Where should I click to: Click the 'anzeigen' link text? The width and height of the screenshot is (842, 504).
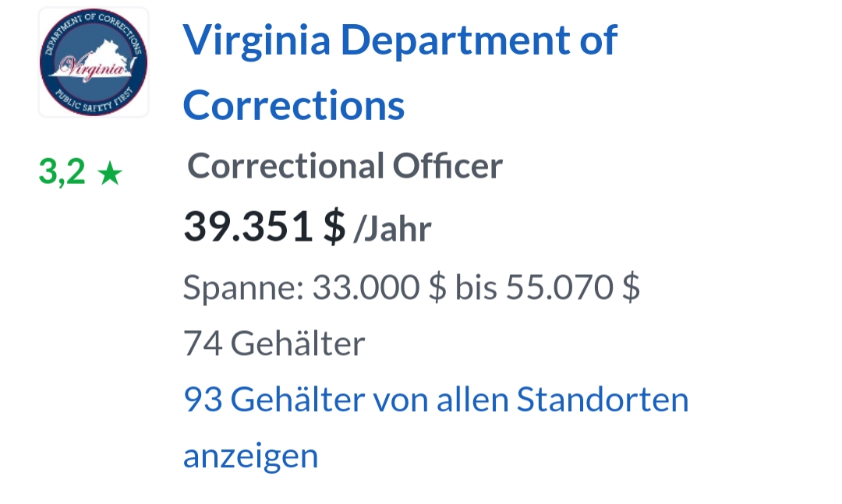pyautogui.click(x=251, y=456)
